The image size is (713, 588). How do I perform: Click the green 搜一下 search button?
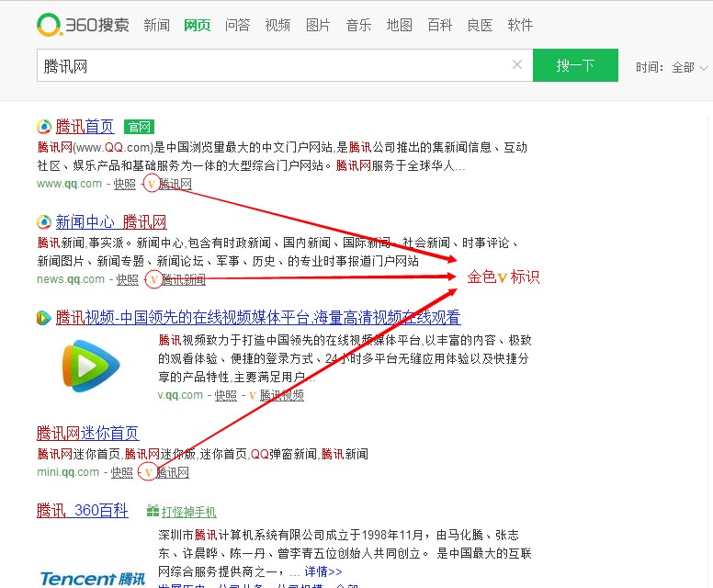575,65
